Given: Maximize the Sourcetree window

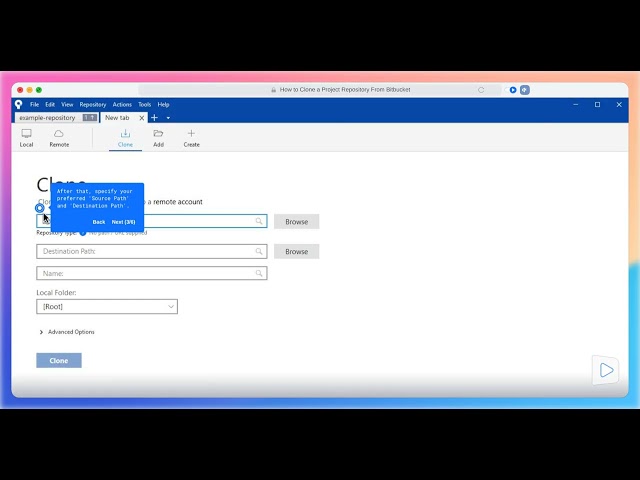Looking at the screenshot, I should click(x=598, y=104).
